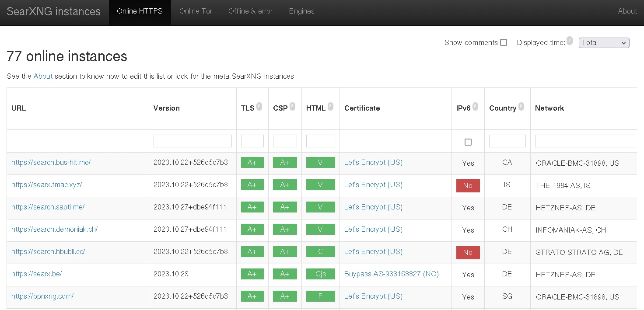Click the help icon next to CSP
The height and width of the screenshot is (310, 644).
(292, 106)
